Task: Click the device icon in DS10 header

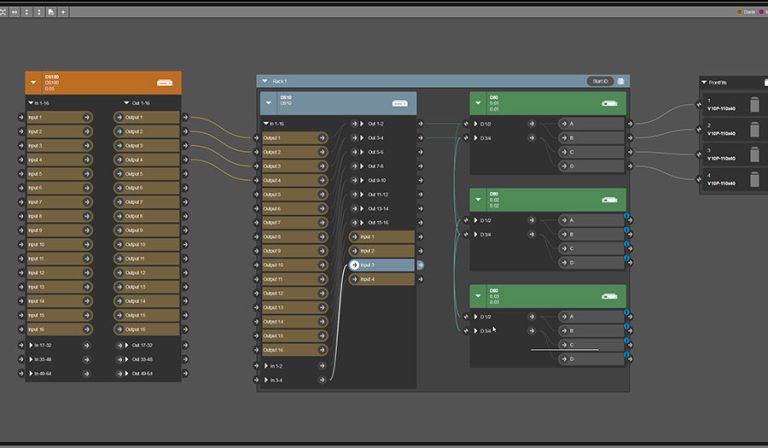Action: coord(400,103)
